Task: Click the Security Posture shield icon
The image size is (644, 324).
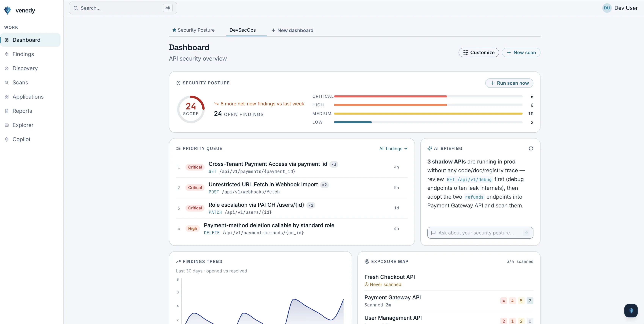Action: 178,83
